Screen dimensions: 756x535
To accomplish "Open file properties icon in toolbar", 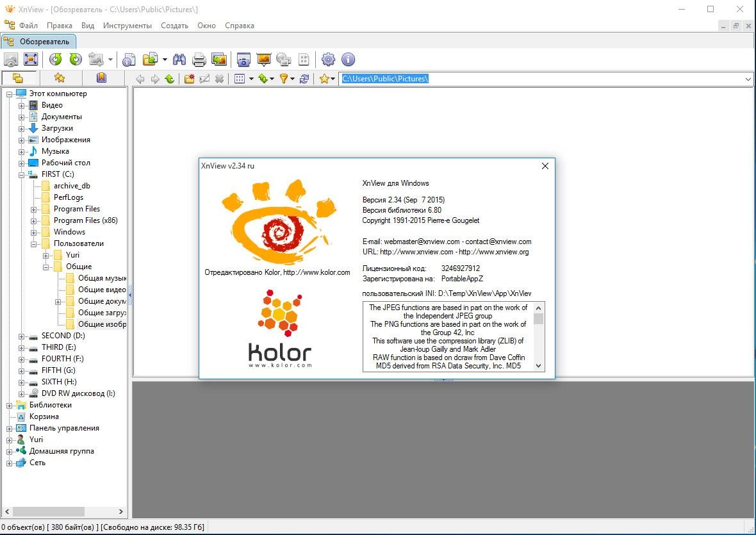I will tap(129, 60).
